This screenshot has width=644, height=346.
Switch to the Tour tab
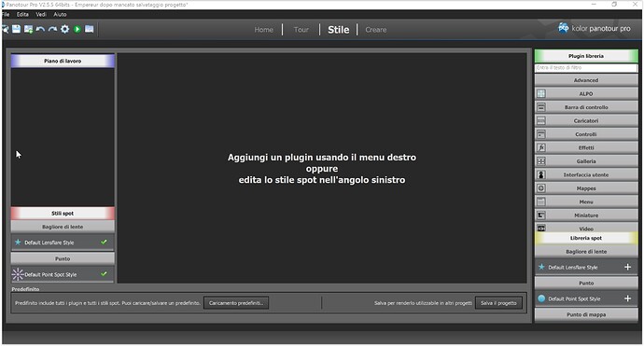point(301,30)
